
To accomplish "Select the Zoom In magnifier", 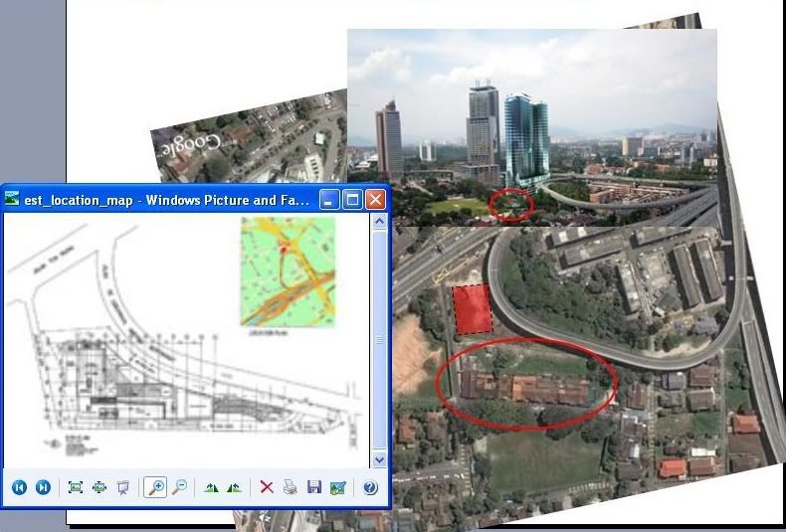I will [155, 487].
